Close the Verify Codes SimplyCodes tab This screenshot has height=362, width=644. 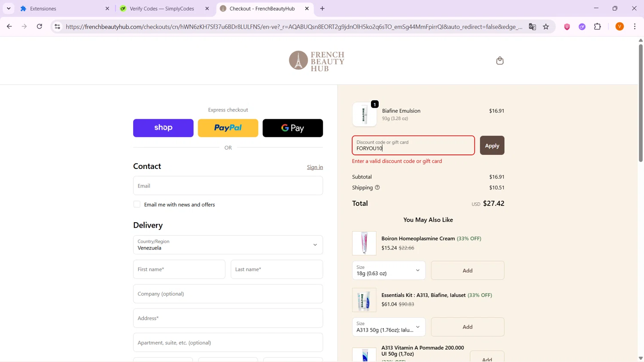pyautogui.click(x=207, y=9)
